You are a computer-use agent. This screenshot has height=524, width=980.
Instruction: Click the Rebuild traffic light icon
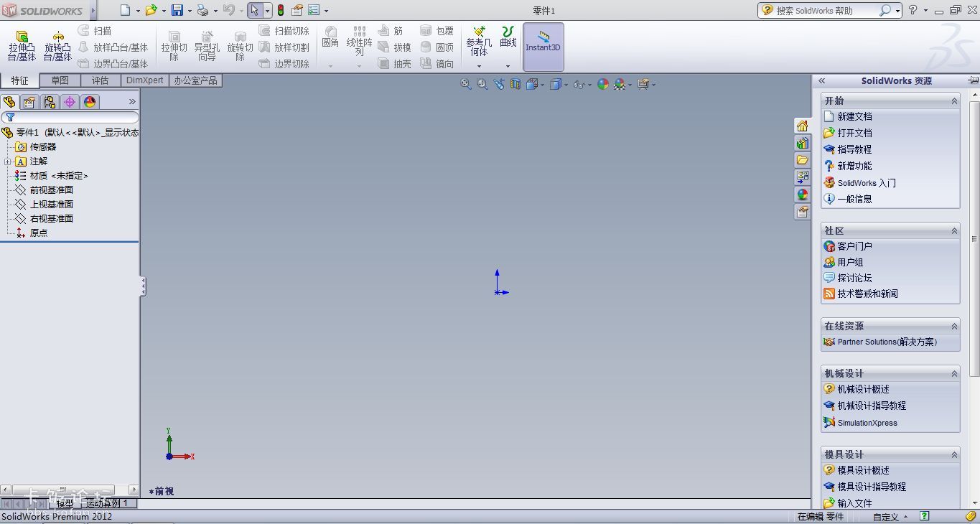tap(280, 10)
